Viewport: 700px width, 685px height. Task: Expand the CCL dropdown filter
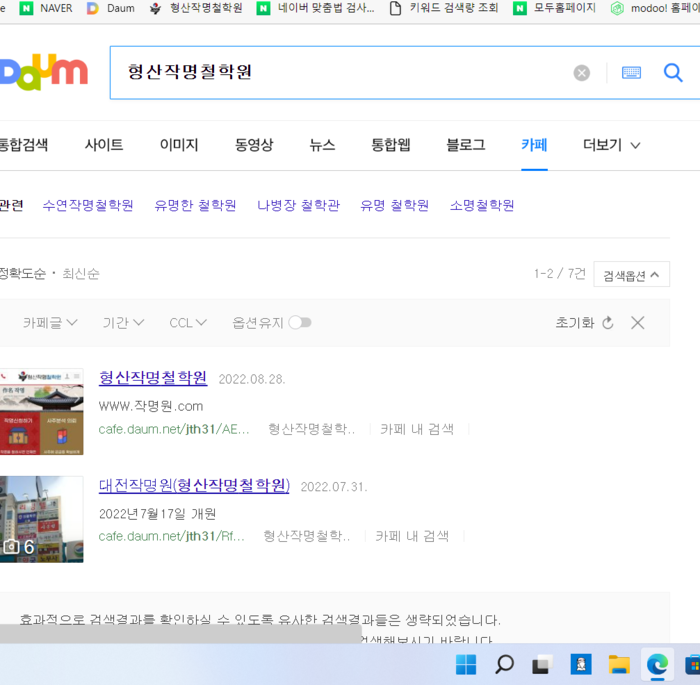188,323
